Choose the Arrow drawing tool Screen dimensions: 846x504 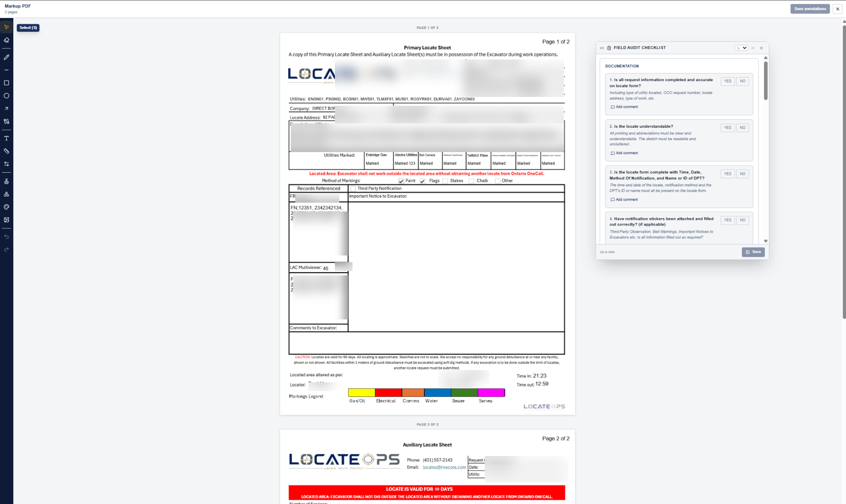click(6, 108)
